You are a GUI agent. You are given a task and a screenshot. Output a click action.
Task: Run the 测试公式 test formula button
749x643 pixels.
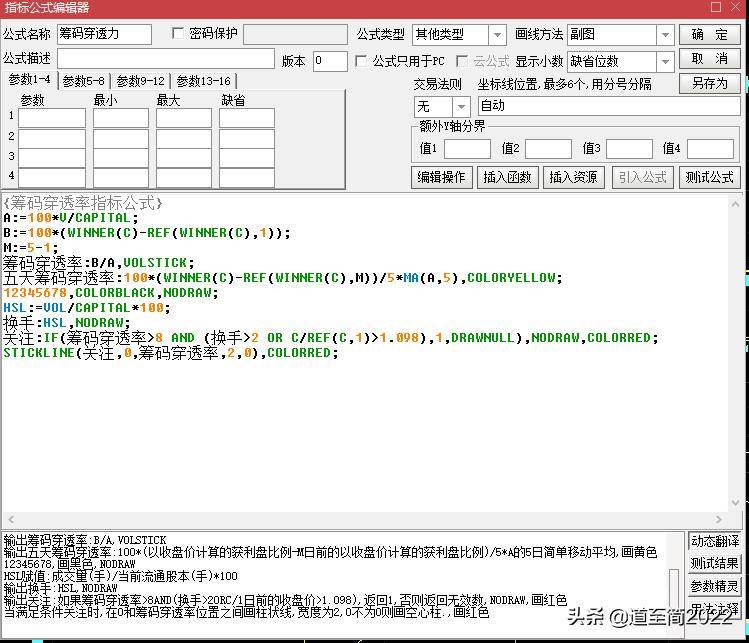[x=709, y=177]
